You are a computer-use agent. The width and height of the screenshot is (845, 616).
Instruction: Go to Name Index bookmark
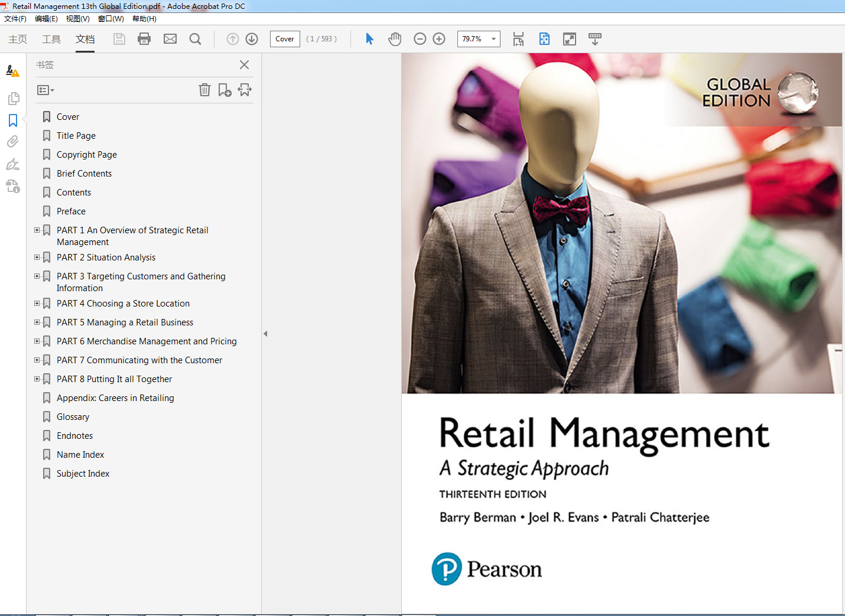80,455
